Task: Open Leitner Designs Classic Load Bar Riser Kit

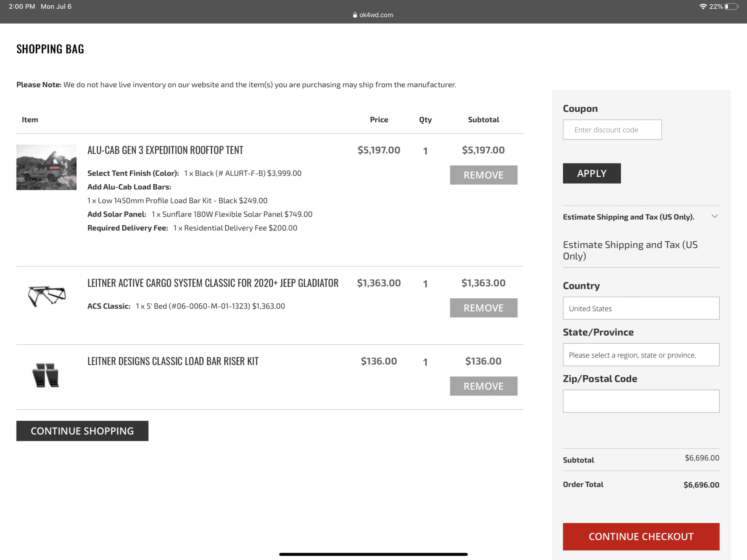Action: coord(173,361)
